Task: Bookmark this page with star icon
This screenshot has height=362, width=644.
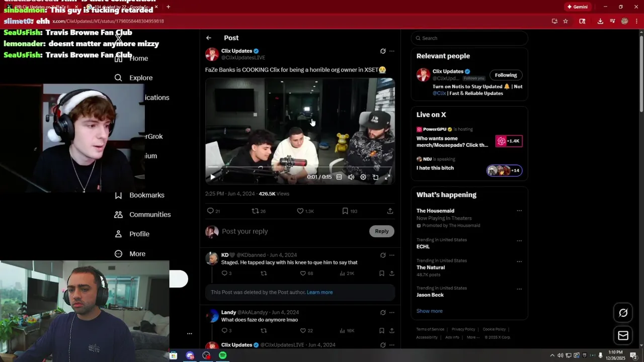Action: pyautogui.click(x=566, y=21)
